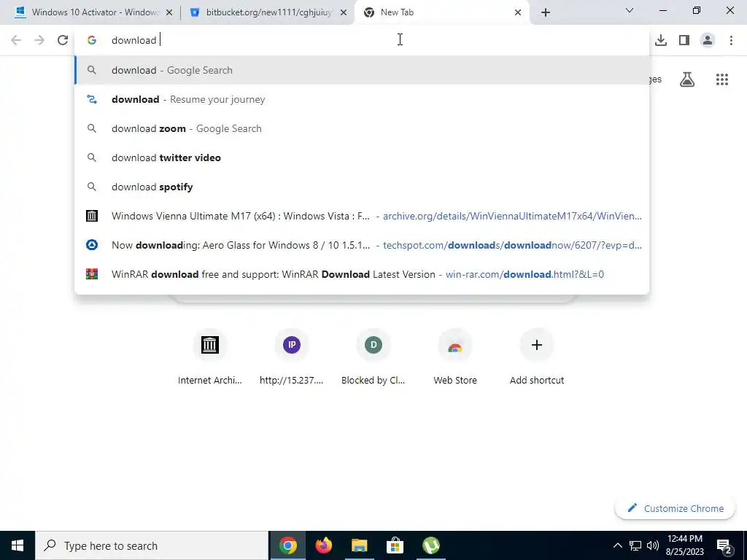
Task: Open Aero Glass techspot suggestion
Action: (x=362, y=245)
